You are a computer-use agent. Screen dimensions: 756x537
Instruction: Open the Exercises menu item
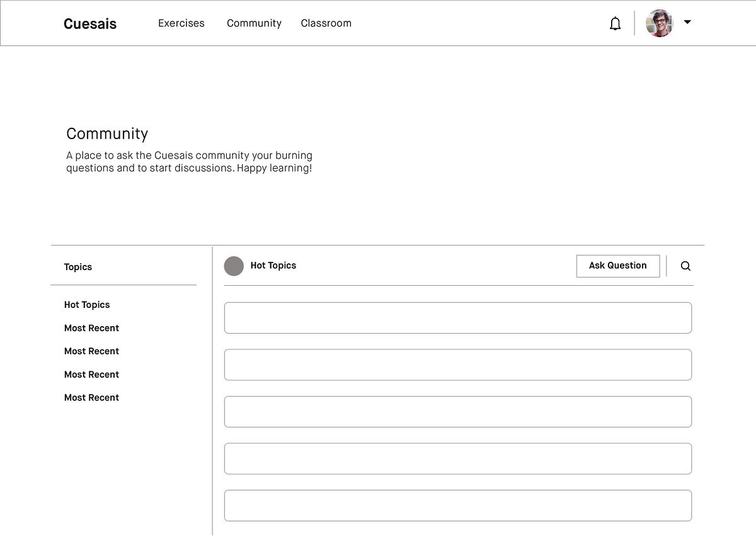[181, 23]
